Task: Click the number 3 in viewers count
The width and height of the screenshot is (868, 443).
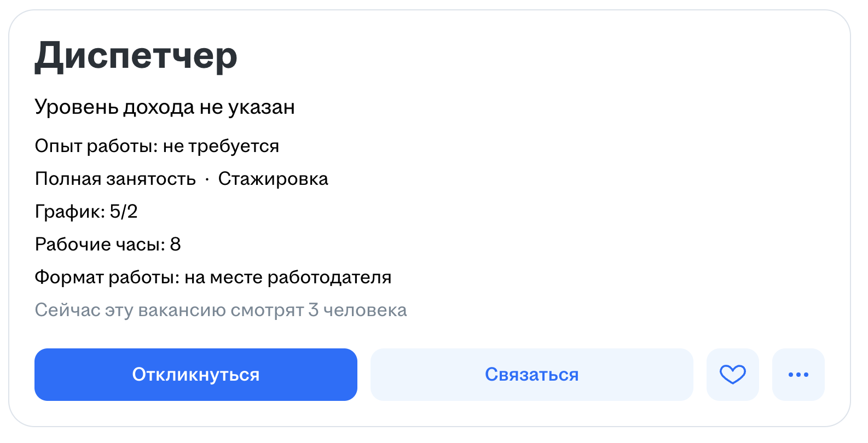Action: (313, 310)
